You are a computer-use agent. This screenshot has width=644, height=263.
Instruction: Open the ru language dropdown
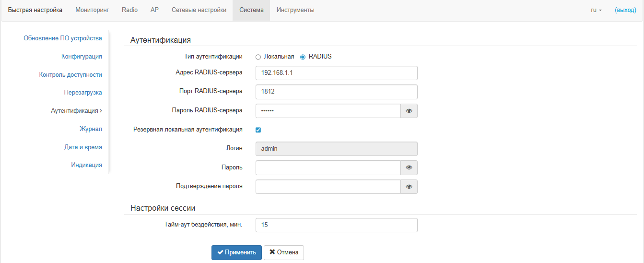(x=596, y=10)
